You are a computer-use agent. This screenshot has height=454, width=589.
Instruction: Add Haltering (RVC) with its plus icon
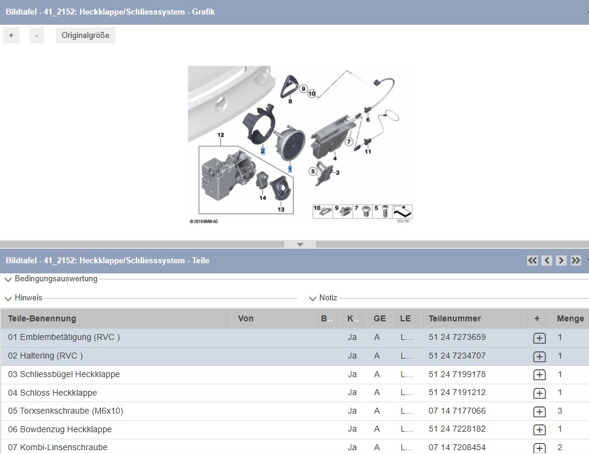pos(539,356)
